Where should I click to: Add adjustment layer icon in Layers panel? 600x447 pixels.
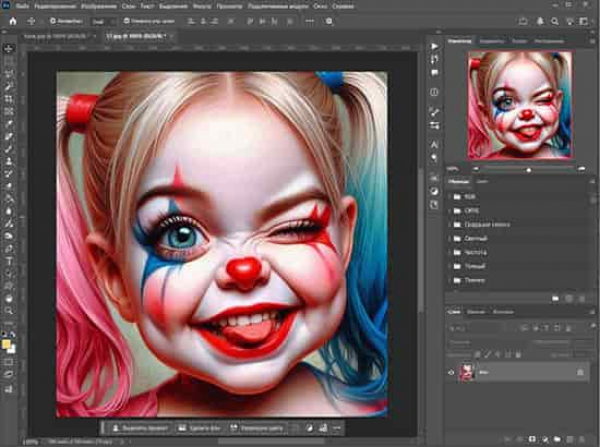pyautogui.click(x=545, y=439)
